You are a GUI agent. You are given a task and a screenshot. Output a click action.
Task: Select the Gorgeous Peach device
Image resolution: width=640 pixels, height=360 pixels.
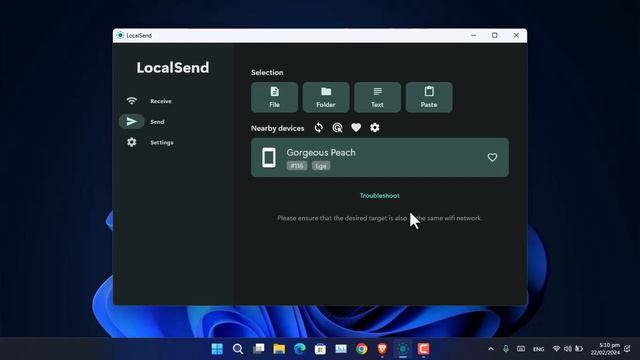point(380,158)
